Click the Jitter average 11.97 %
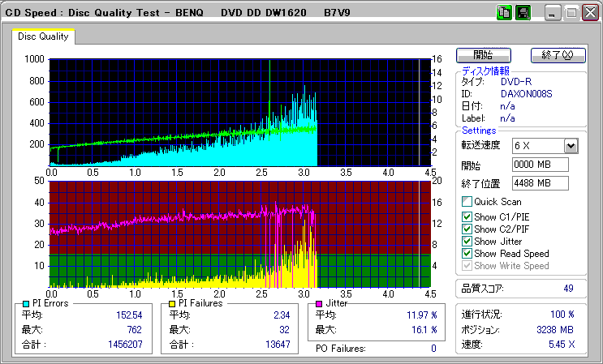This screenshot has width=603, height=364. (x=422, y=315)
